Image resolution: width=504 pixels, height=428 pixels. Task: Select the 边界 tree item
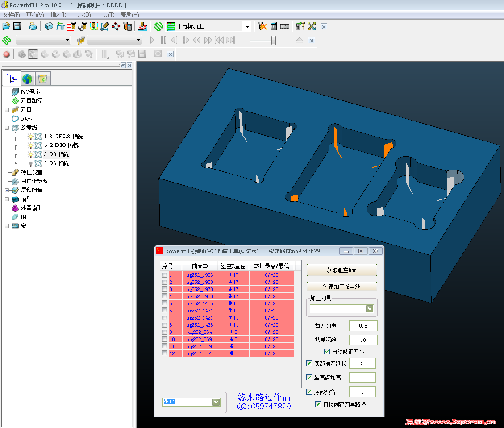[26, 119]
